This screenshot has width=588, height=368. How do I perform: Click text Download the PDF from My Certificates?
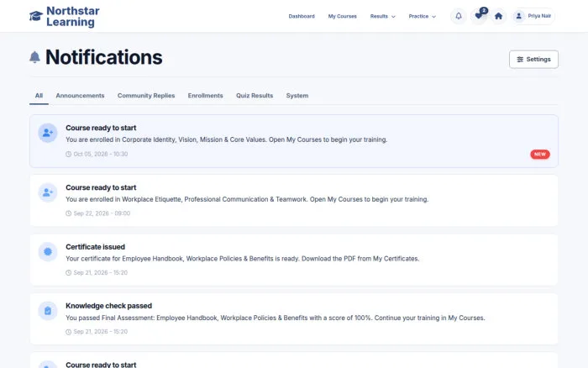(360, 259)
